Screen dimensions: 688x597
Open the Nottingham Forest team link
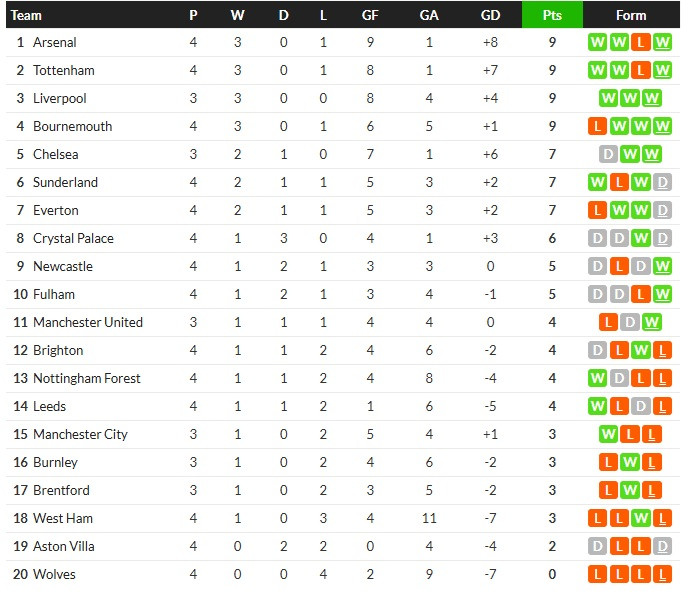(x=87, y=378)
